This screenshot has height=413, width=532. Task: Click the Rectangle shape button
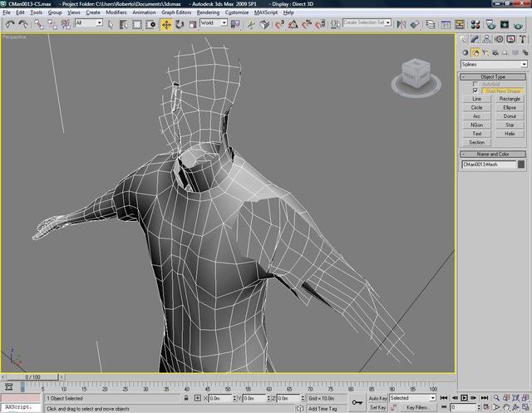(x=510, y=99)
